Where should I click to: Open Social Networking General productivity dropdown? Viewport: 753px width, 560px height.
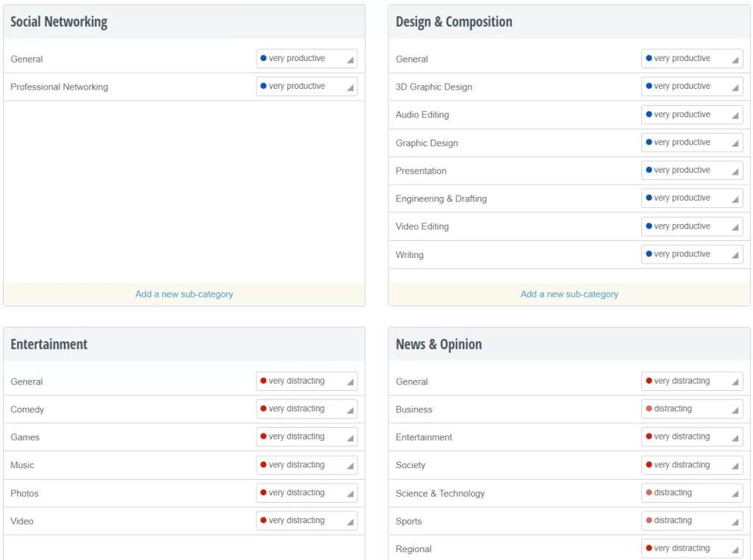pyautogui.click(x=307, y=59)
